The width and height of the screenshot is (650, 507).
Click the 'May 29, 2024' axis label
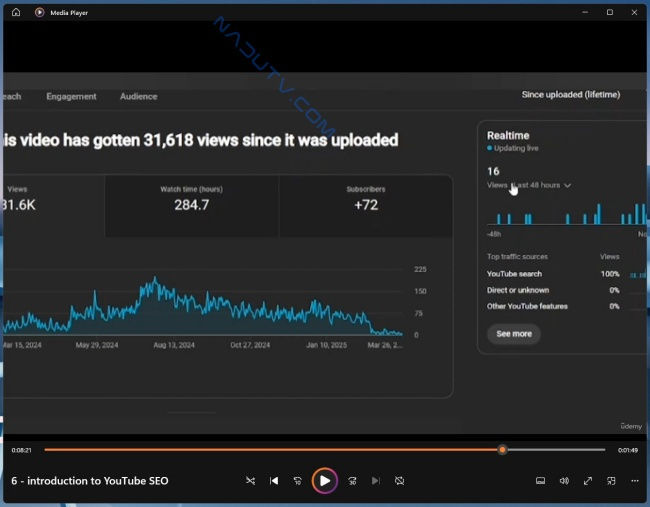tap(97, 345)
